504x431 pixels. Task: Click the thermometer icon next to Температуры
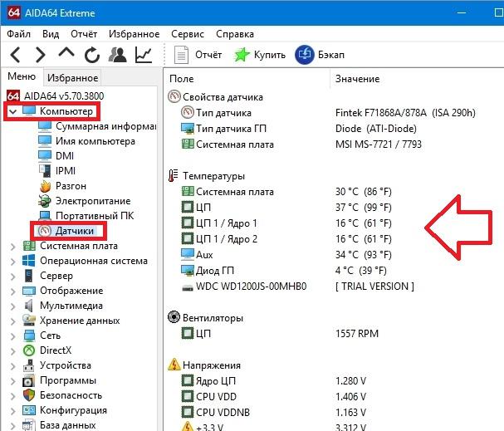tap(174, 175)
